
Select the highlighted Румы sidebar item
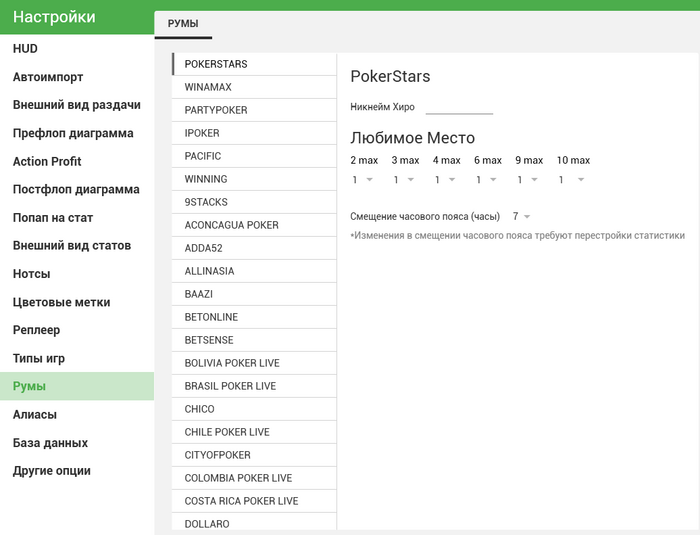tap(77, 386)
